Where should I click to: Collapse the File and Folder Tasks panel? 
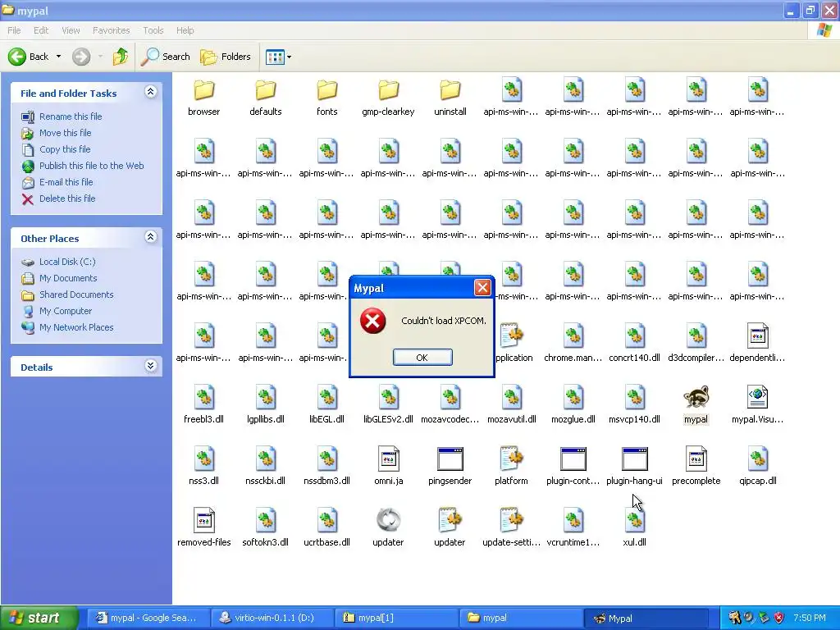click(151, 92)
